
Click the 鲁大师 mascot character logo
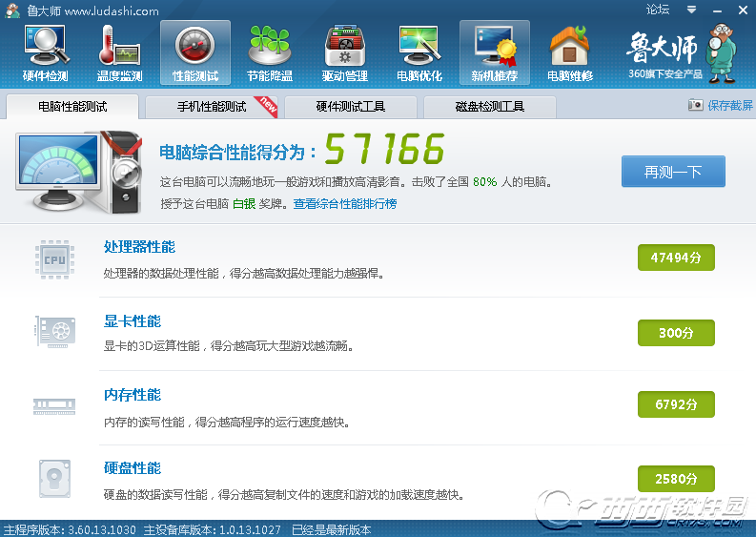pos(722,53)
